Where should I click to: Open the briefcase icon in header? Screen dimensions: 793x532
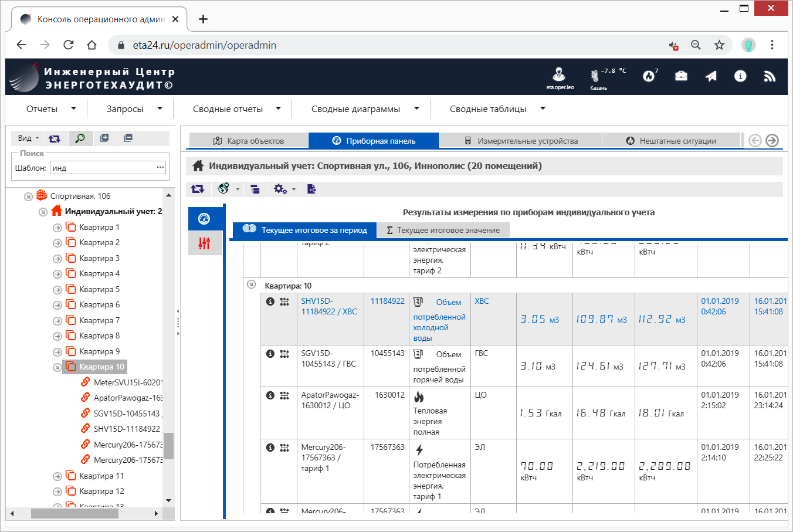681,76
